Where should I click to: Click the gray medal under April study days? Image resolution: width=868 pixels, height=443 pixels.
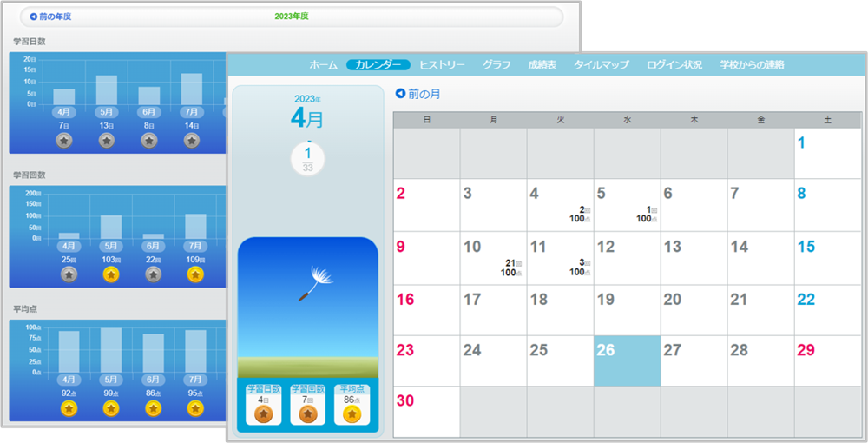(63, 140)
